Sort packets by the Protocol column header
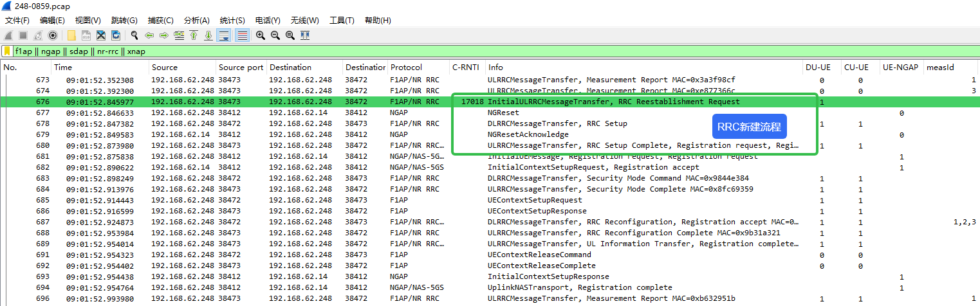Viewport: 980px width, 306px height. click(x=406, y=67)
